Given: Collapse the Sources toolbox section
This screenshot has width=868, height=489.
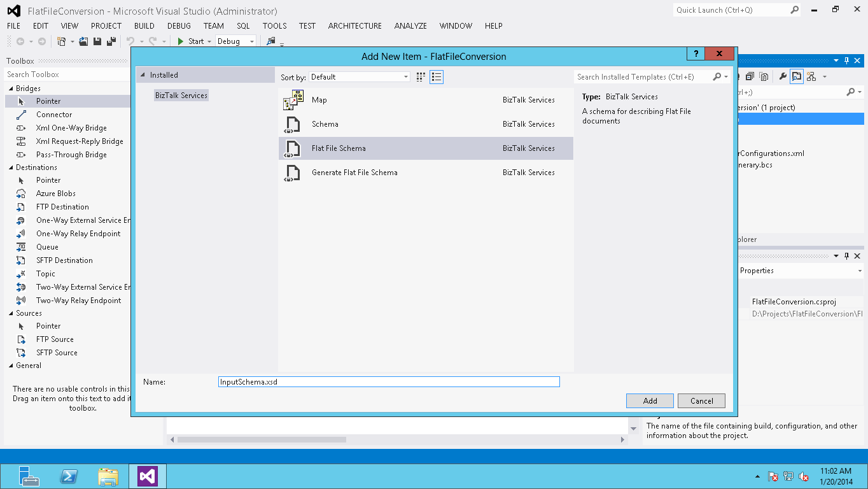Looking at the screenshot, I should (x=10, y=313).
